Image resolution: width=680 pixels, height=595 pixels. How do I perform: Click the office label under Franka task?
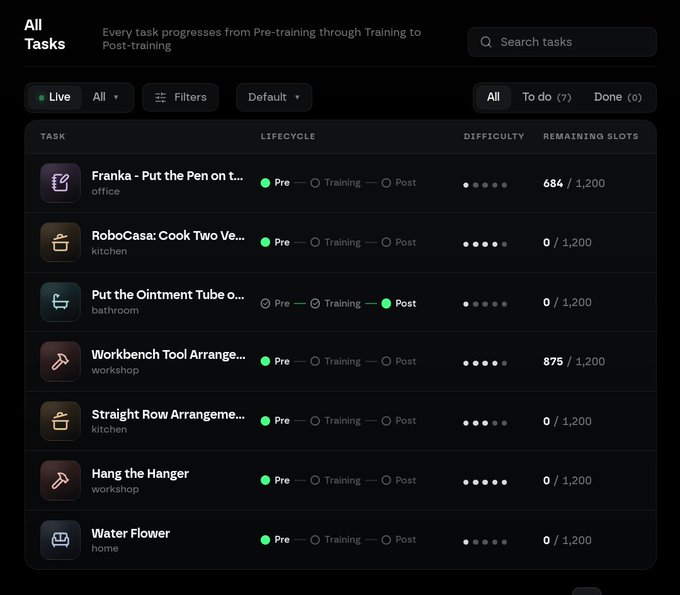coord(105,191)
